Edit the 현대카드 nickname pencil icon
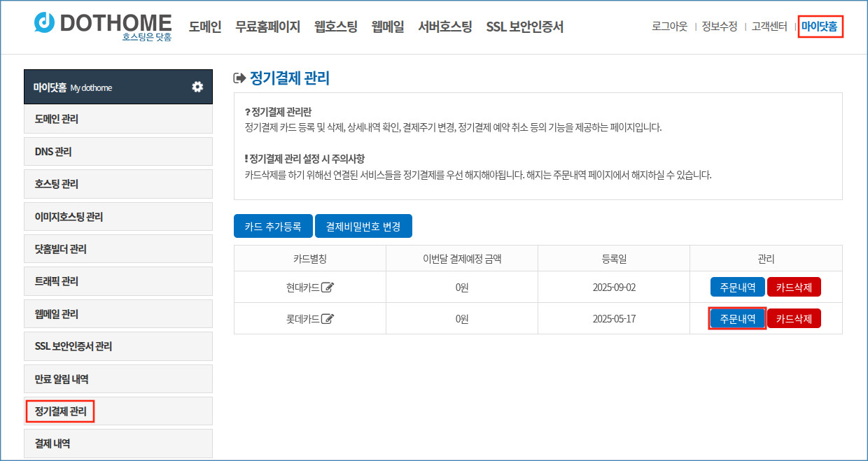This screenshot has width=868, height=461. coord(328,288)
